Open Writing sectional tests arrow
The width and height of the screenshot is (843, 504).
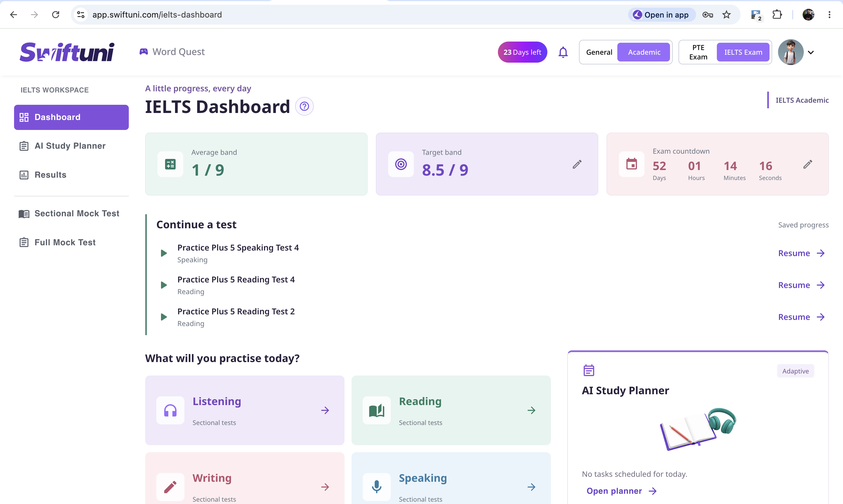tap(325, 487)
